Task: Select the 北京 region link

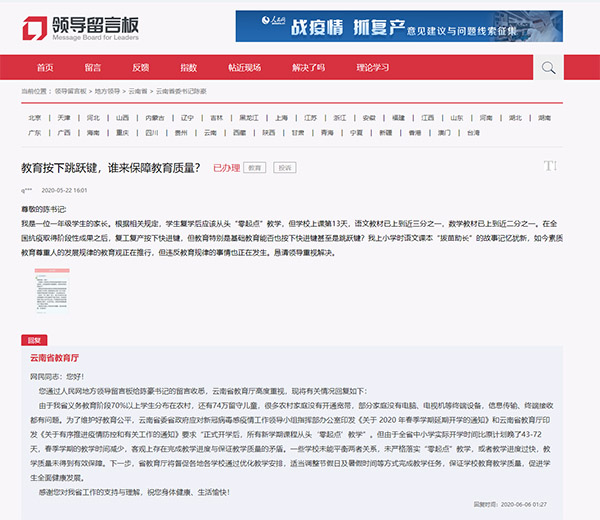Action: [x=34, y=118]
